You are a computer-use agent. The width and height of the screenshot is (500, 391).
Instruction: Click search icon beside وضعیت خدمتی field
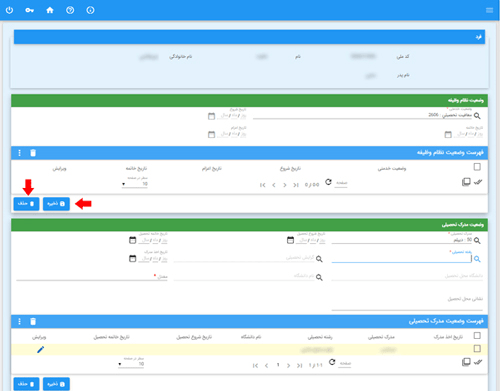tap(477, 116)
